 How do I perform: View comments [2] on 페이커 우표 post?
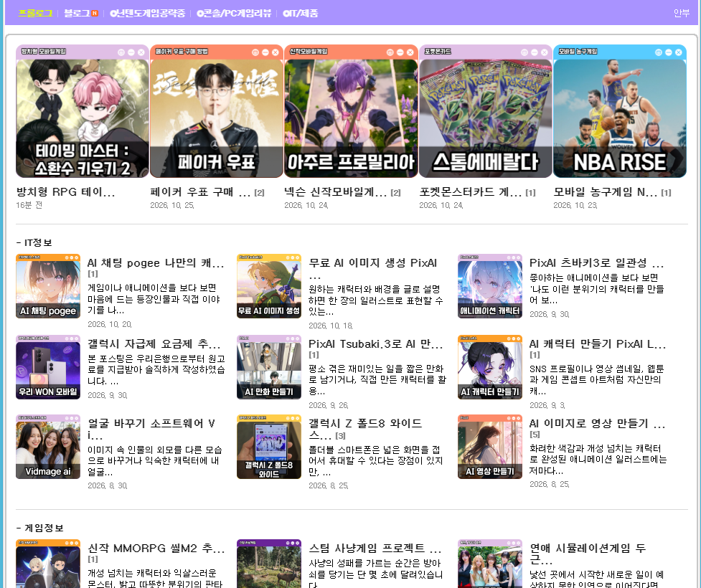259,193
